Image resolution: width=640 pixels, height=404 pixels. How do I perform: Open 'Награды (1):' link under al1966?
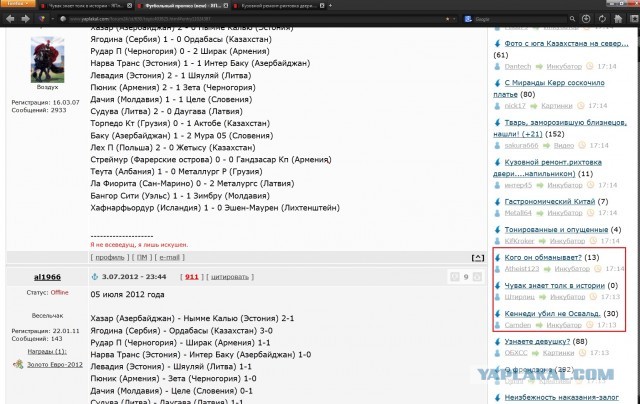click(47, 351)
